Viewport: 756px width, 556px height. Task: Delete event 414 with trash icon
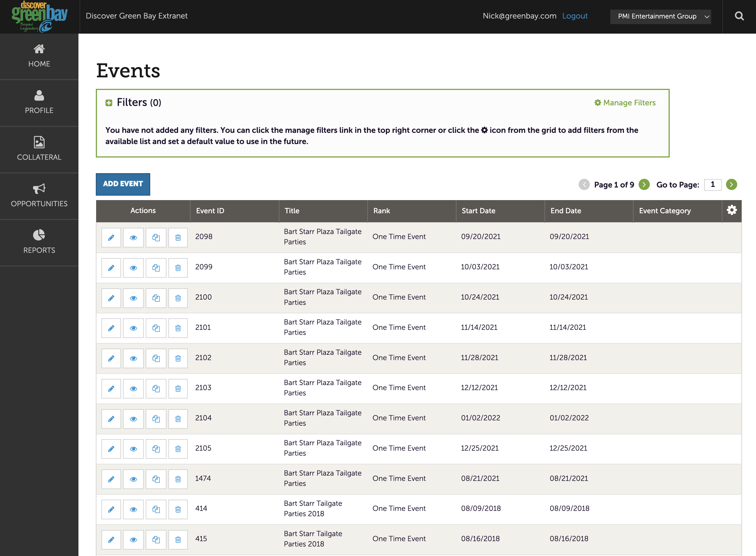tap(178, 509)
